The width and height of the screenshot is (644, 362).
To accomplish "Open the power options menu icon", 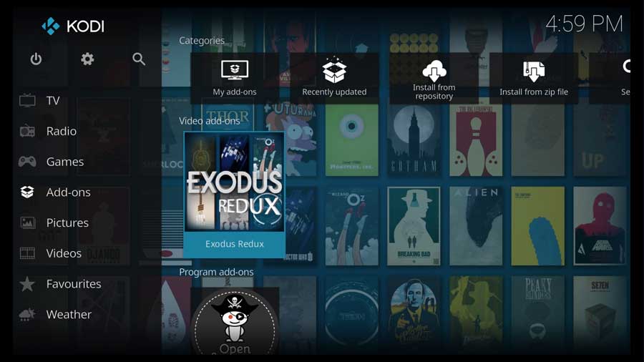I will click(36, 59).
